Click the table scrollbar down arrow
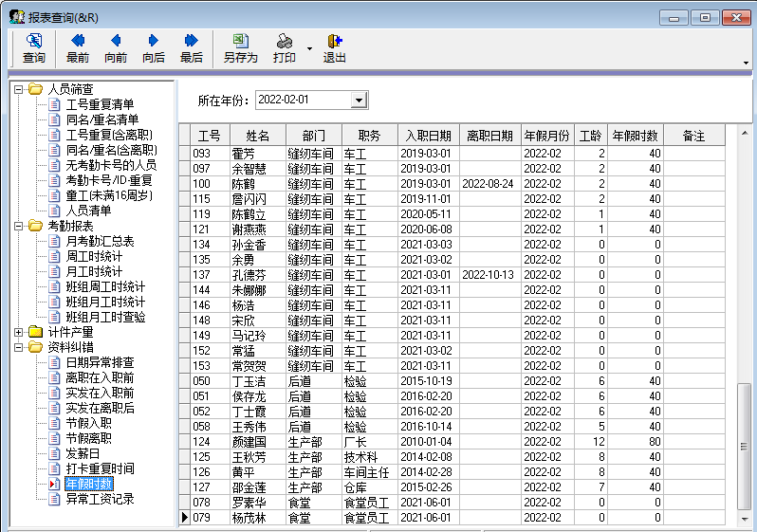This screenshot has height=532, width=757. click(x=744, y=519)
